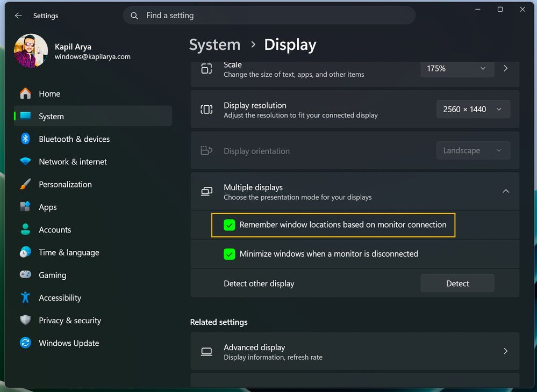
Task: Open the Apps settings page
Action: pyautogui.click(x=48, y=207)
